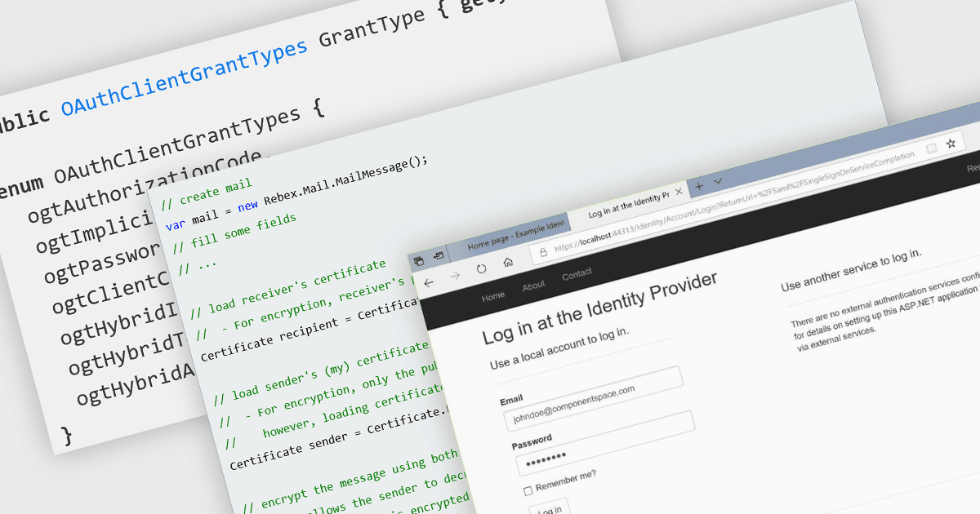The width and height of the screenshot is (980, 514).
Task: Show tab previews chevron
Action: pos(719,181)
